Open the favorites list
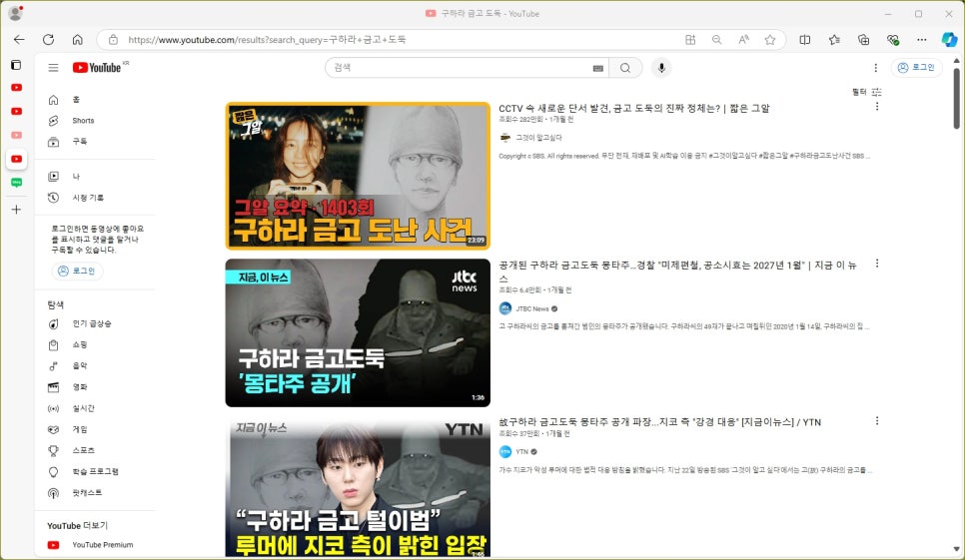 pos(834,39)
